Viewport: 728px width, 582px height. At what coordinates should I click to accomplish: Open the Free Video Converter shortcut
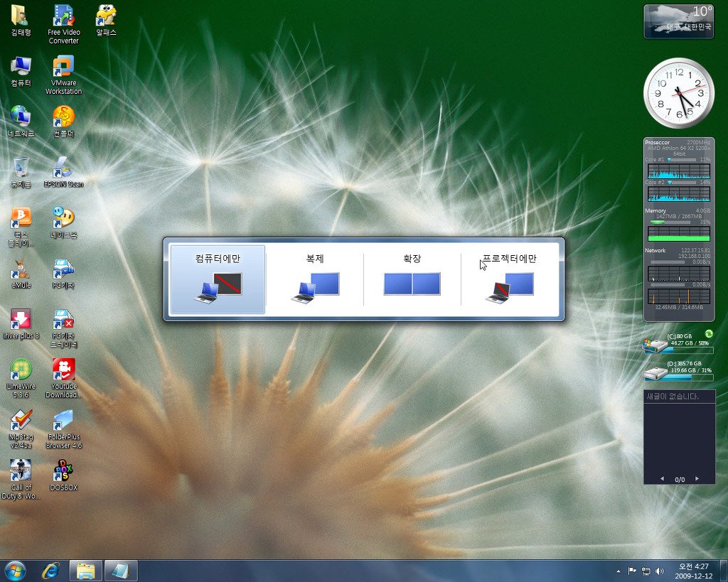[63, 16]
